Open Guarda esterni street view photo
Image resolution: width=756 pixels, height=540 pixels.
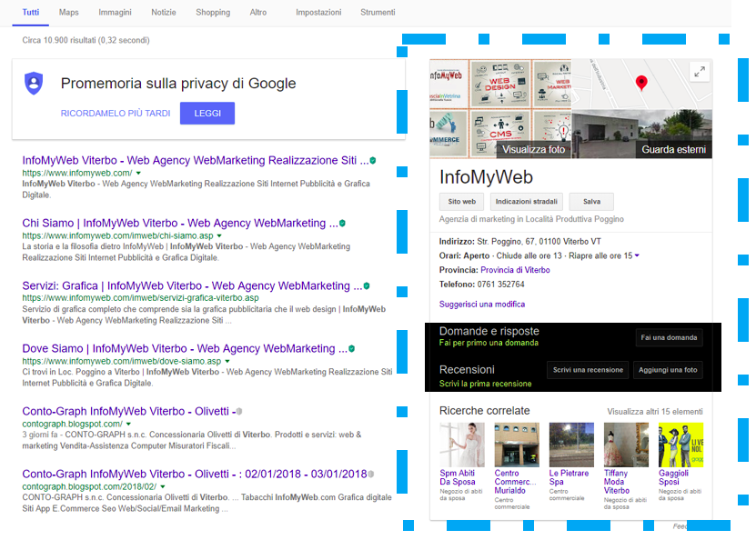tap(641, 134)
